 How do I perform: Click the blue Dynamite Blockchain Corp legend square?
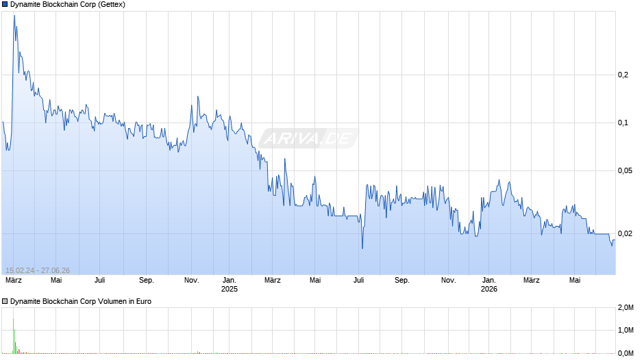(5, 5)
